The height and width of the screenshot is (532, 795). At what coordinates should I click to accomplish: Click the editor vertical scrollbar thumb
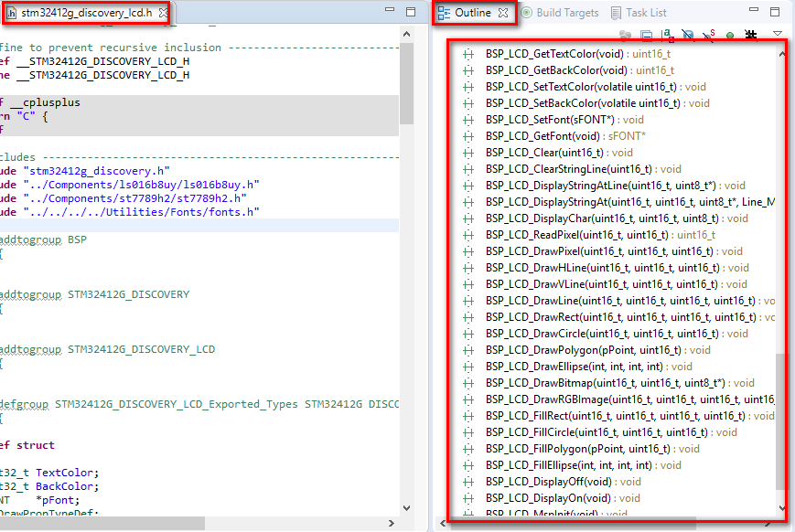(406, 83)
